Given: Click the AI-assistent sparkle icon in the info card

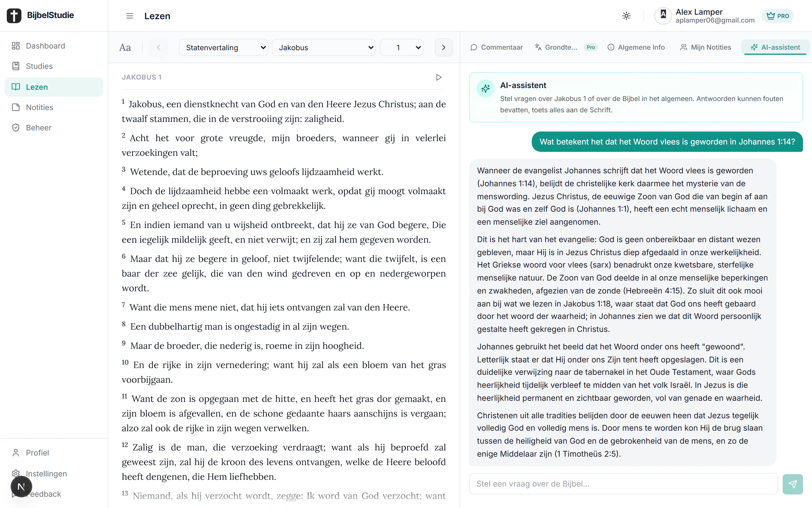Looking at the screenshot, I should tap(485, 88).
